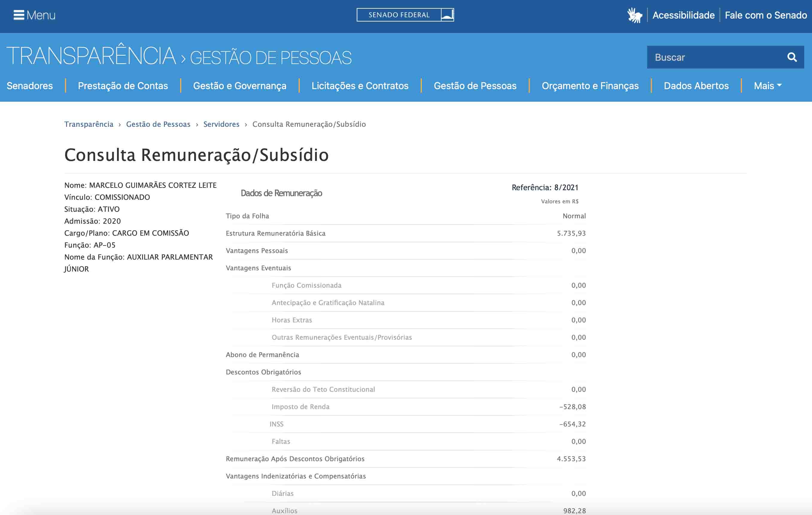Select Licitações e Contratos menu item

[x=360, y=86]
